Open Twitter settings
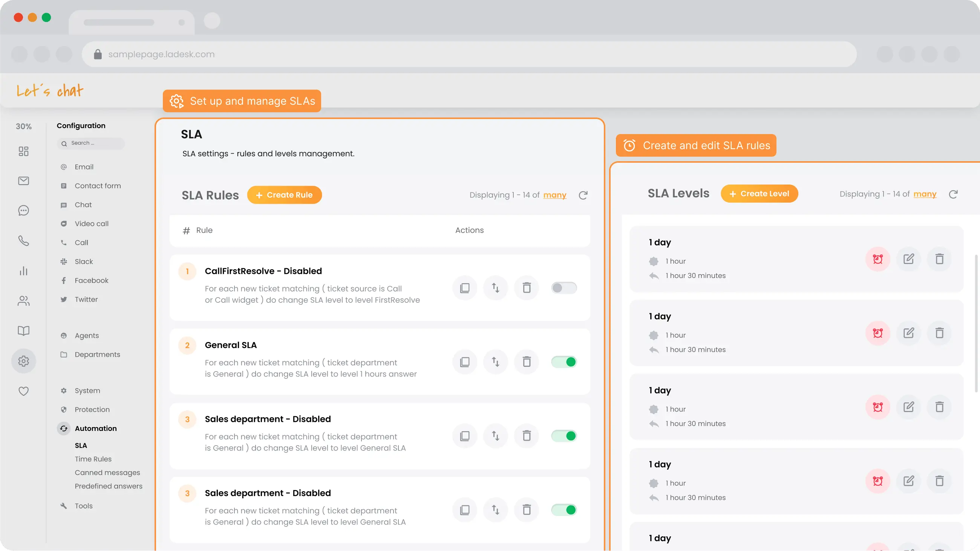The width and height of the screenshot is (980, 551). tap(79, 300)
